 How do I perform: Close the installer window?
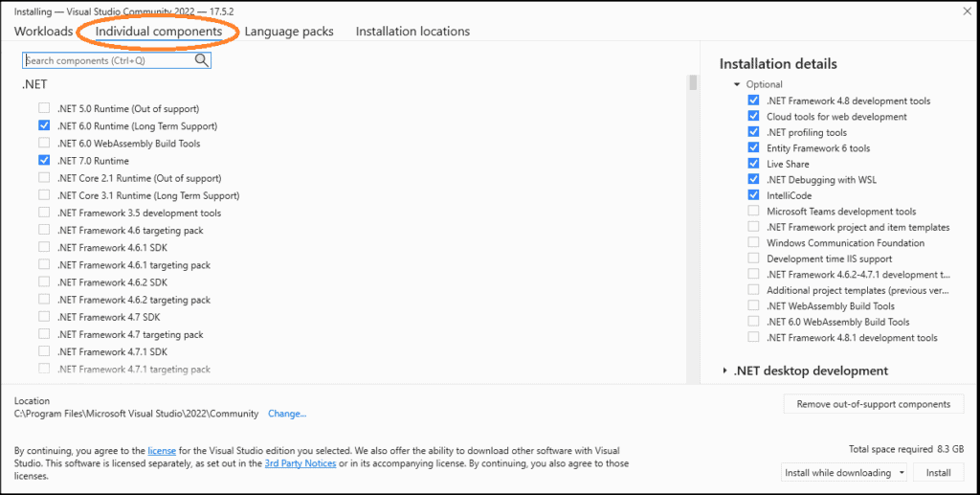pos(968,11)
